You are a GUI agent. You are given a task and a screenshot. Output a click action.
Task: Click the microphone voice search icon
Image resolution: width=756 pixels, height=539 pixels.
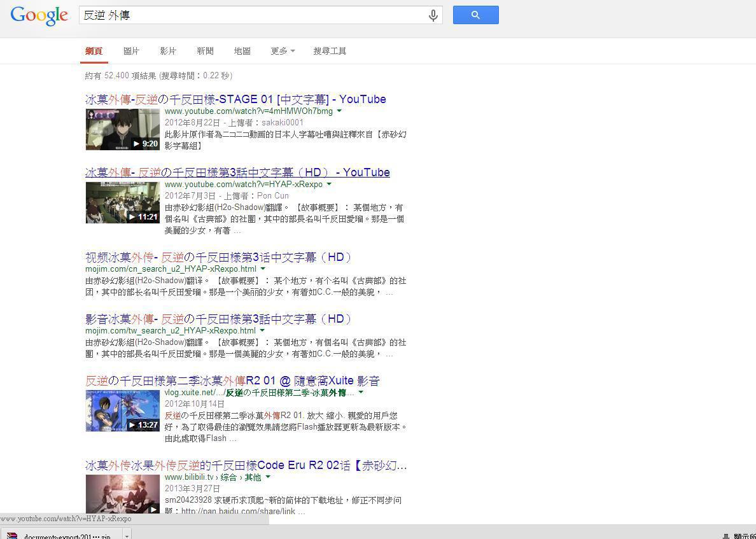click(433, 15)
